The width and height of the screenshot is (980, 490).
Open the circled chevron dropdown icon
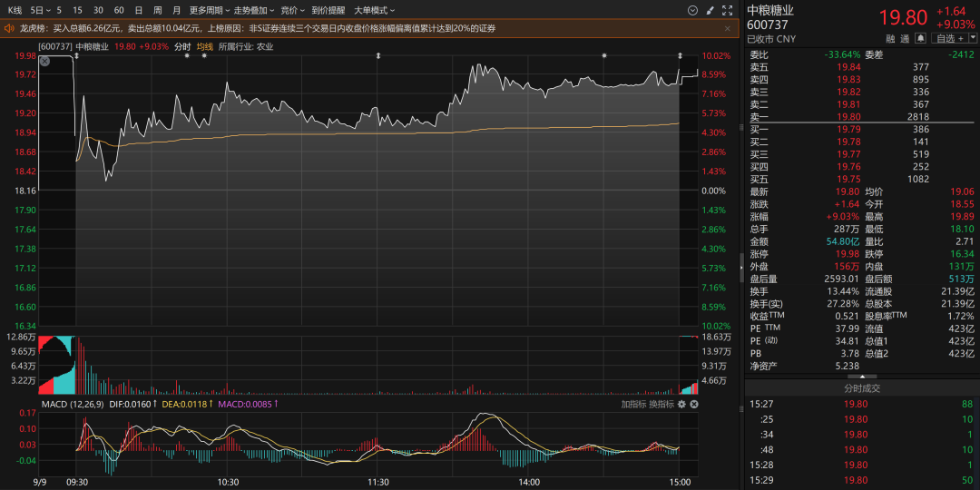click(x=691, y=11)
